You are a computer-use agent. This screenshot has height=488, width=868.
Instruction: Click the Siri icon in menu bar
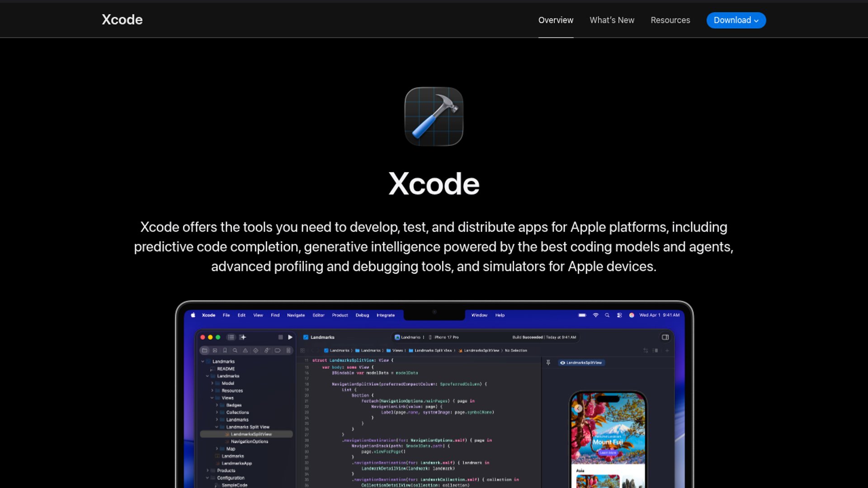pos(632,315)
